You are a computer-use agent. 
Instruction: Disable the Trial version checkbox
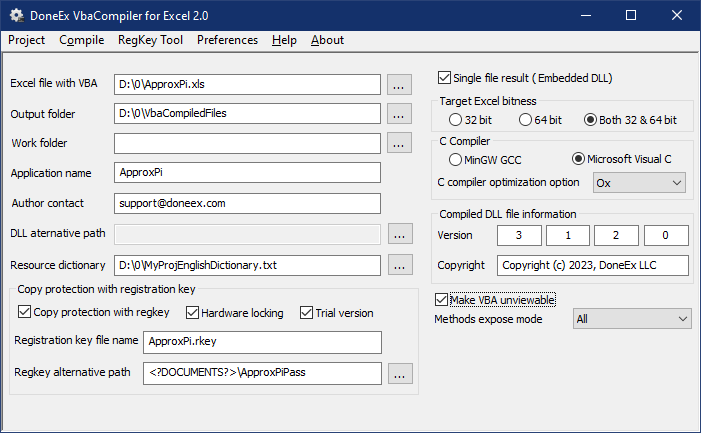(306, 312)
